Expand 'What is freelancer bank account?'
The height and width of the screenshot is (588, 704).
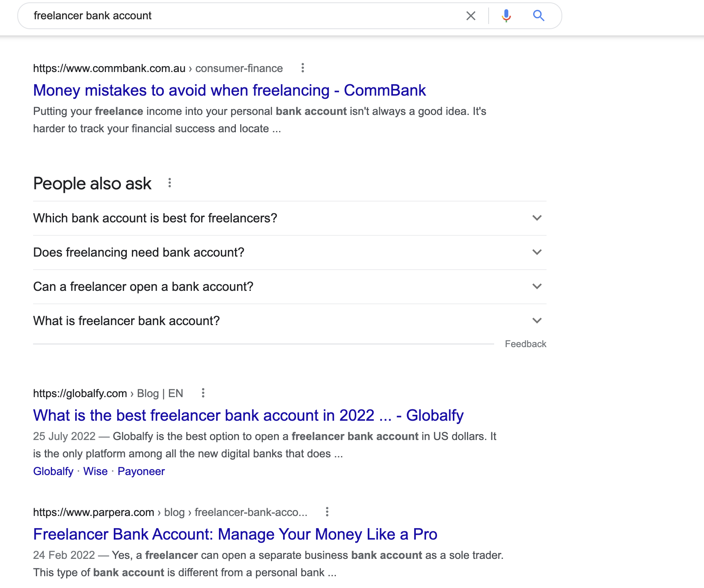click(x=290, y=321)
